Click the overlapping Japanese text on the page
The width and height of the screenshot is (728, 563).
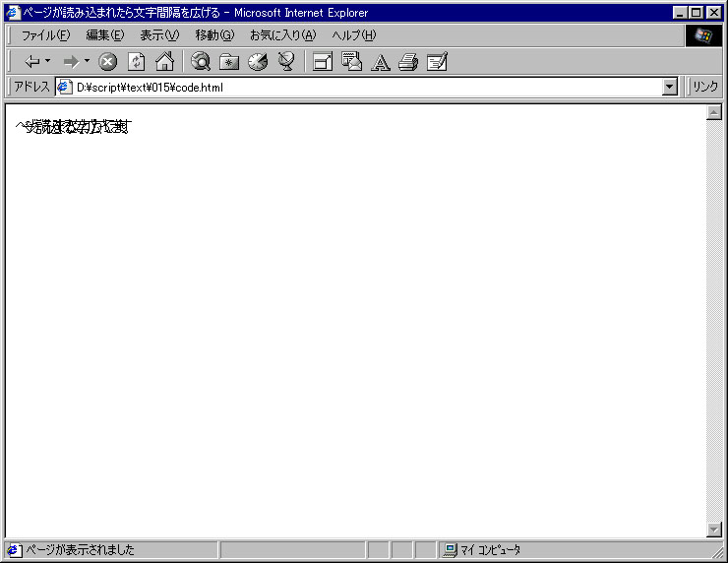coord(74,126)
